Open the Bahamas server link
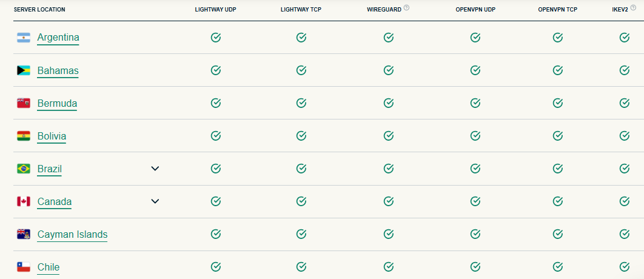The width and height of the screenshot is (644, 279). click(58, 70)
